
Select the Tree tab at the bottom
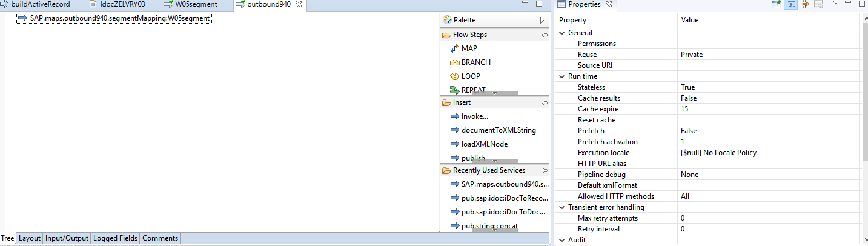pos(7,238)
